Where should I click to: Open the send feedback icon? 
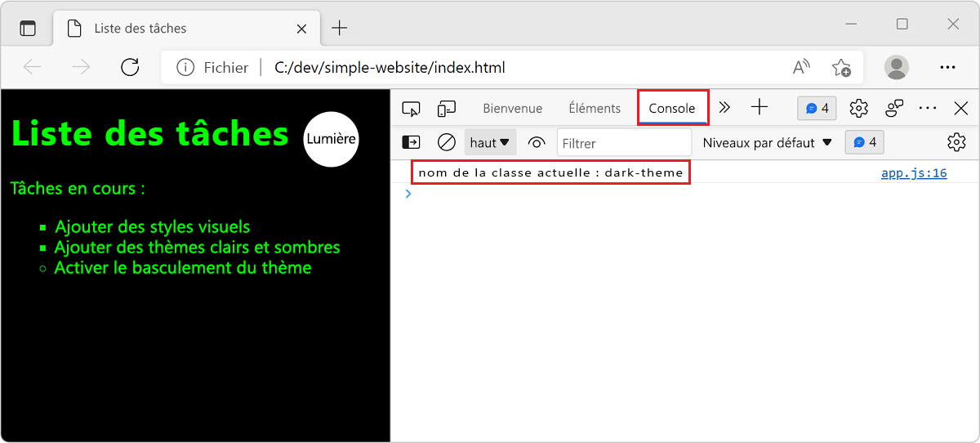(895, 108)
